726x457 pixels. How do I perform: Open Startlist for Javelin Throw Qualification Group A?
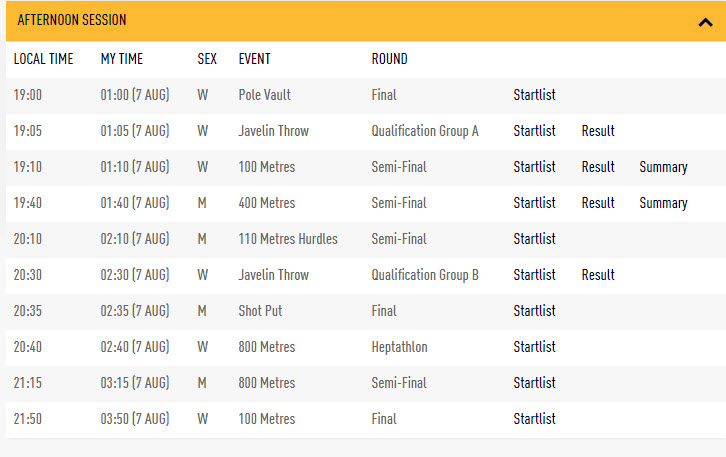tap(534, 131)
